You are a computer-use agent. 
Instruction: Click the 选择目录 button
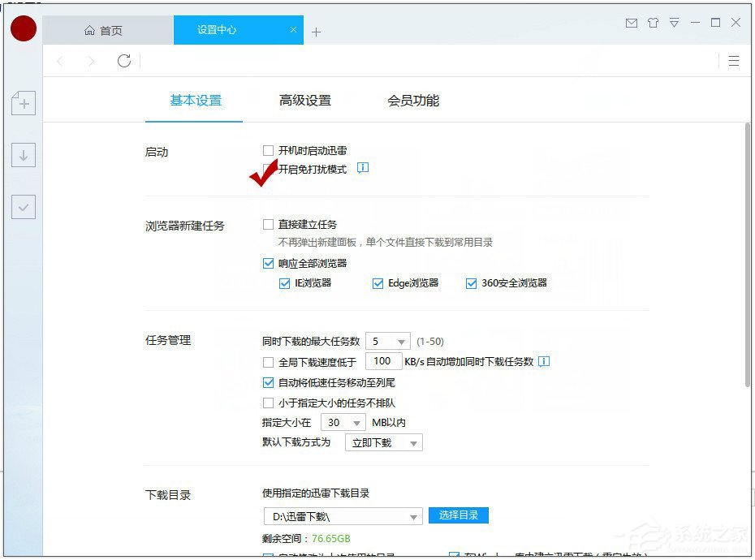tap(458, 515)
